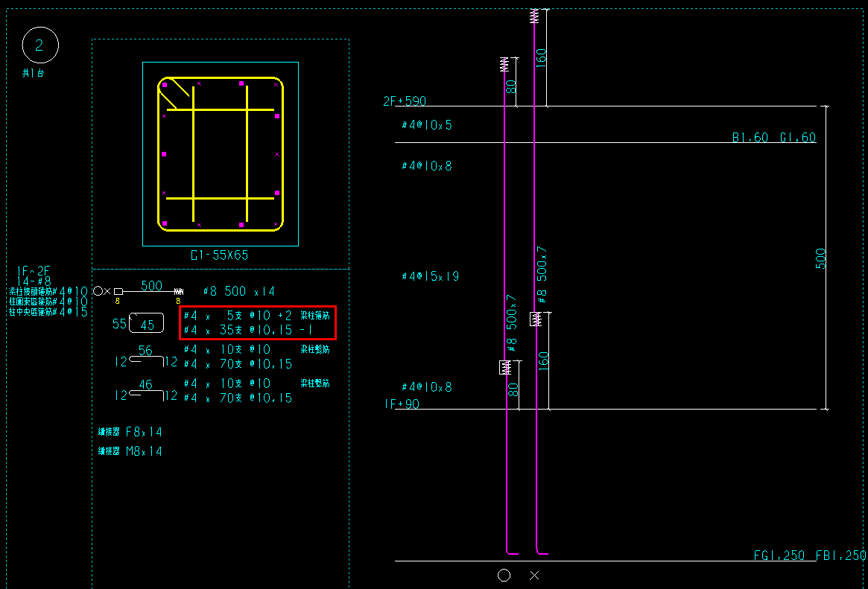Select the circled number 2 marker
Image resolution: width=868 pixels, height=589 pixels.
pos(39,45)
